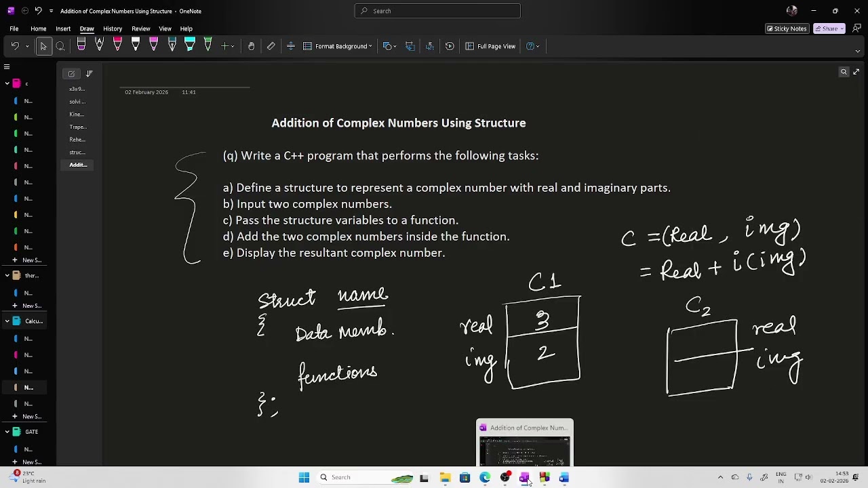Activate the select objects cursor tool

[x=43, y=46]
